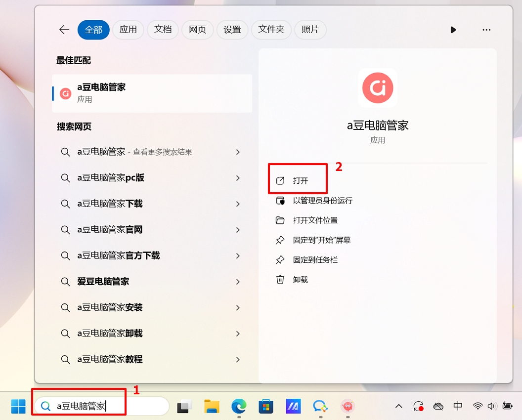The width and height of the screenshot is (522, 420).
Task: Switch to the 设置 filter tab
Action: pos(232,30)
